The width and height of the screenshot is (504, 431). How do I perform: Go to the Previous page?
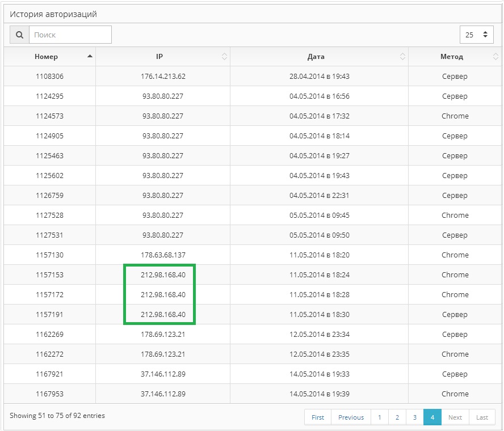click(x=351, y=417)
